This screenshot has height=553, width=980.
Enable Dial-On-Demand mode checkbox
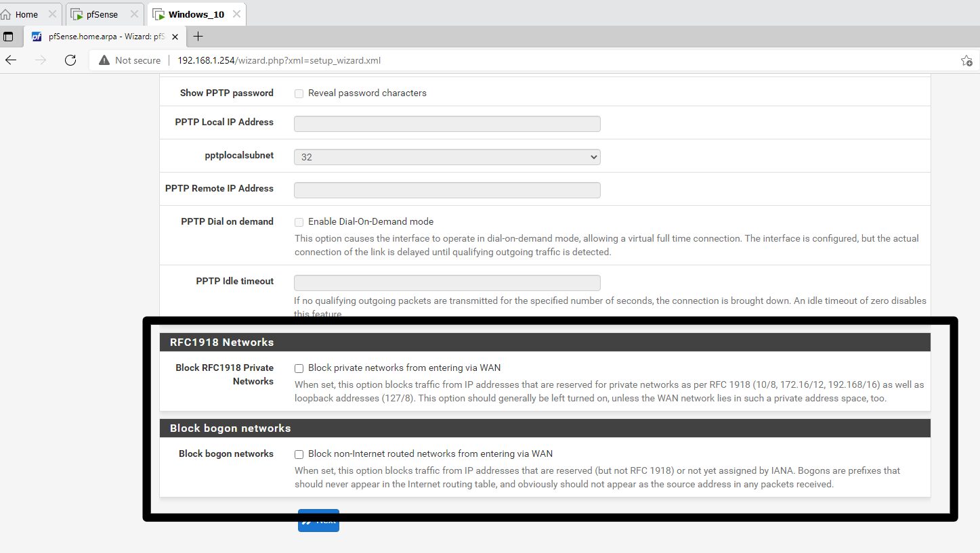299,222
